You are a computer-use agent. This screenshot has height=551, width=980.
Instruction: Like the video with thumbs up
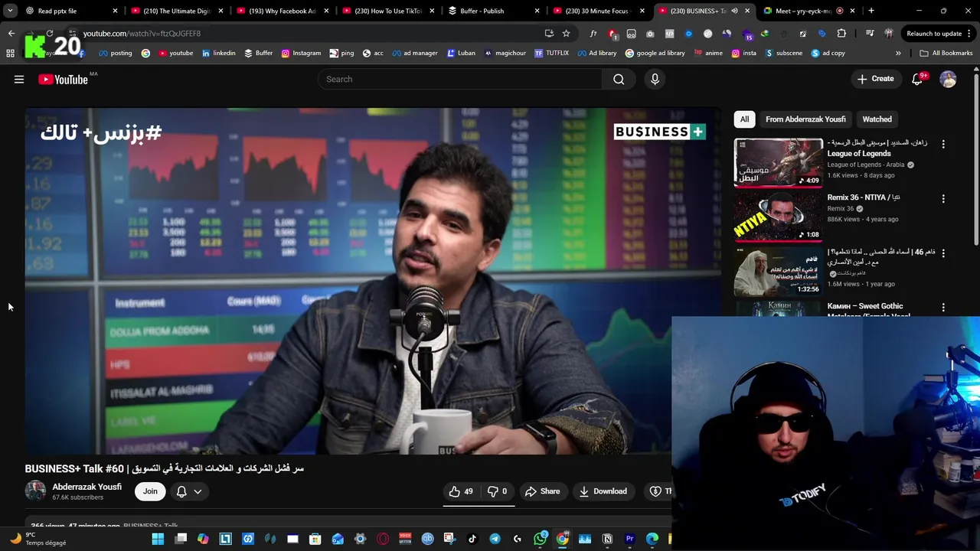click(461, 491)
